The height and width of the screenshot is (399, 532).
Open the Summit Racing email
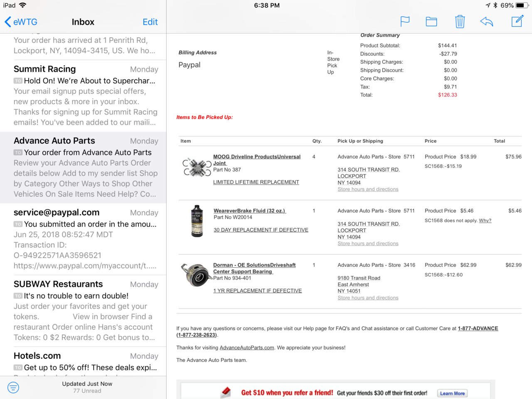pyautogui.click(x=83, y=96)
